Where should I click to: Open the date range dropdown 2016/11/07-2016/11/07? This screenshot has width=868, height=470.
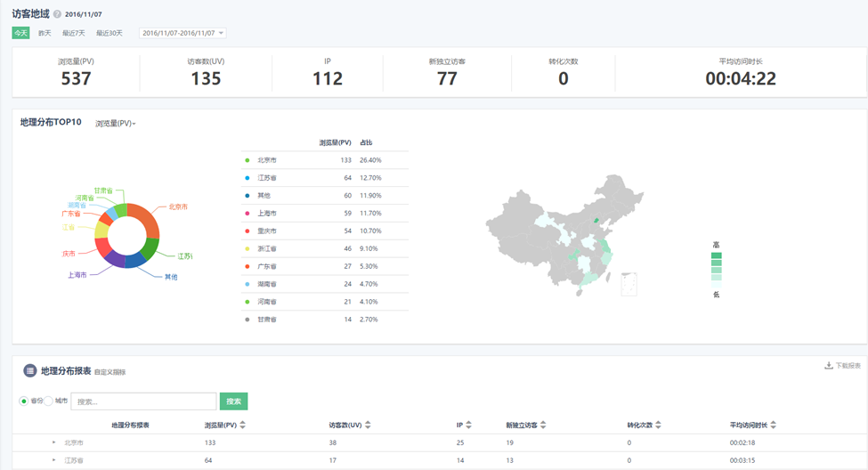point(183,33)
